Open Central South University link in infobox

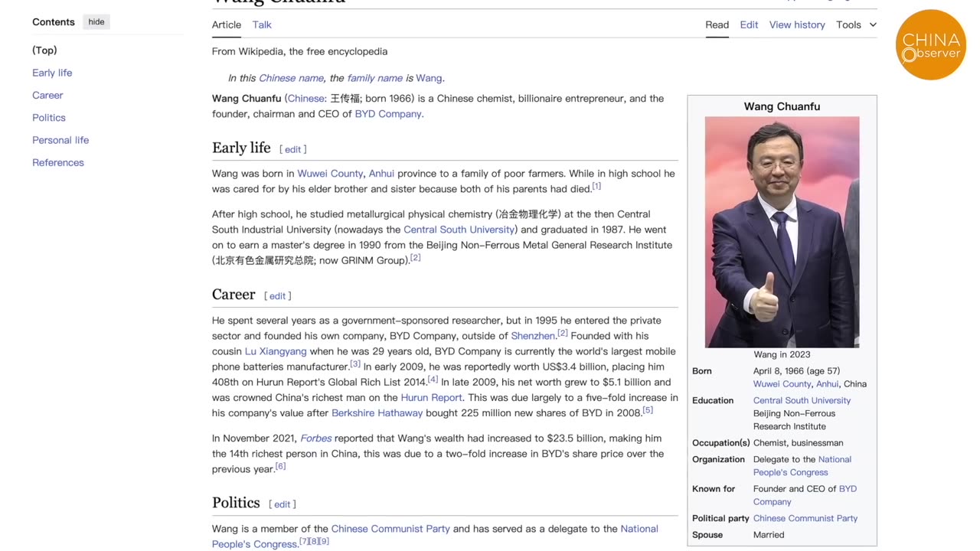click(x=802, y=400)
